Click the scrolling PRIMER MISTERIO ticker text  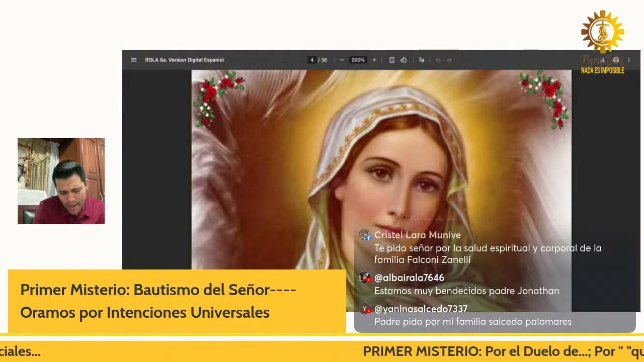coord(503,351)
